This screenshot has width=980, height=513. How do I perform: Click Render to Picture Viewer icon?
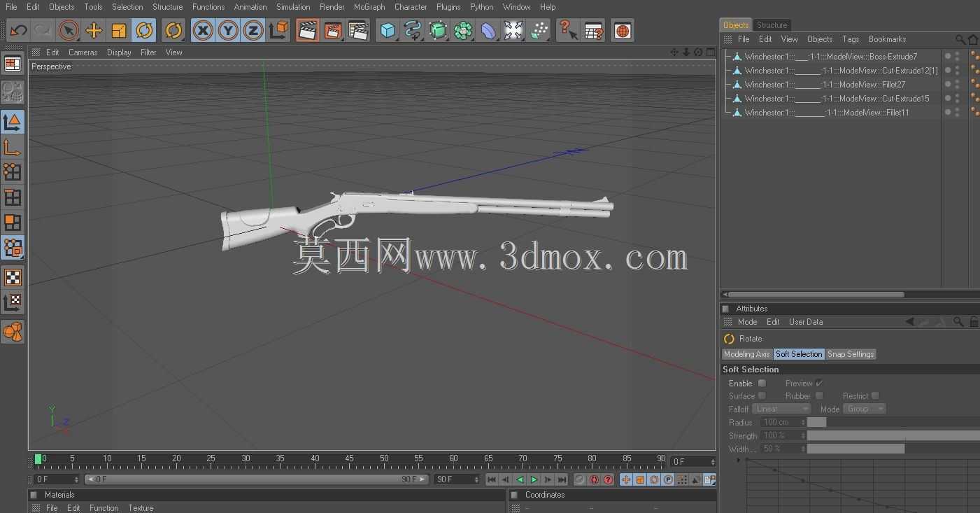[333, 30]
